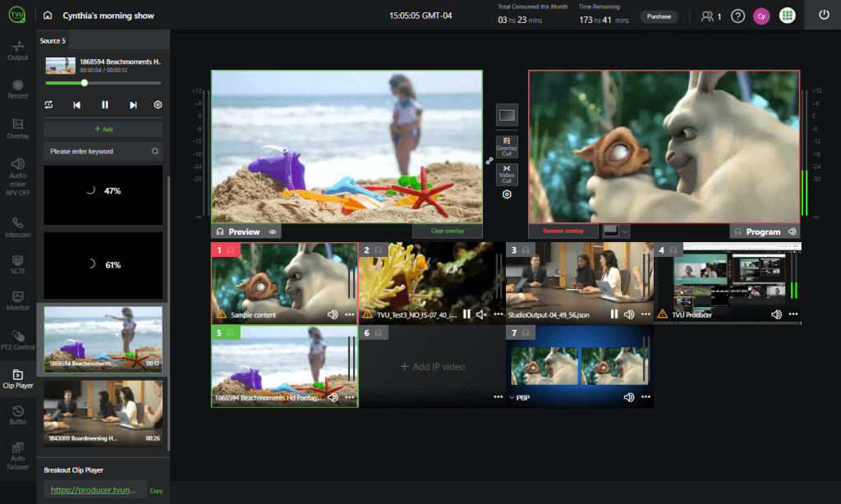
Task: Click the TVU logo
Action: coord(17,15)
